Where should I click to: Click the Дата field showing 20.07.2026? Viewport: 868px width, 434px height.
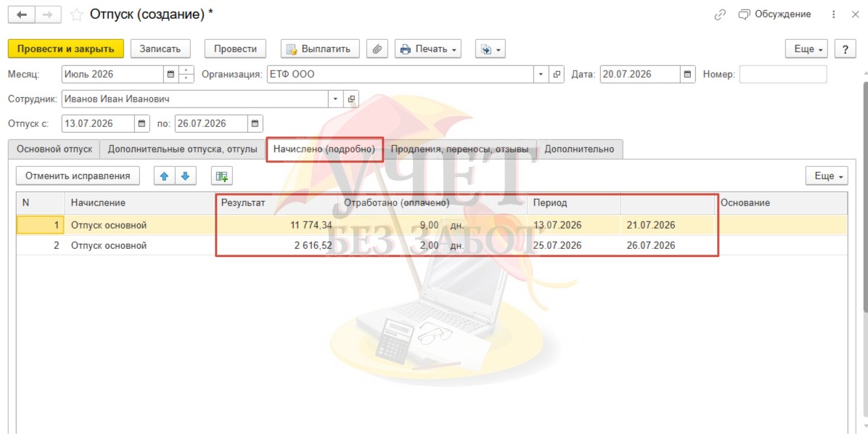640,74
